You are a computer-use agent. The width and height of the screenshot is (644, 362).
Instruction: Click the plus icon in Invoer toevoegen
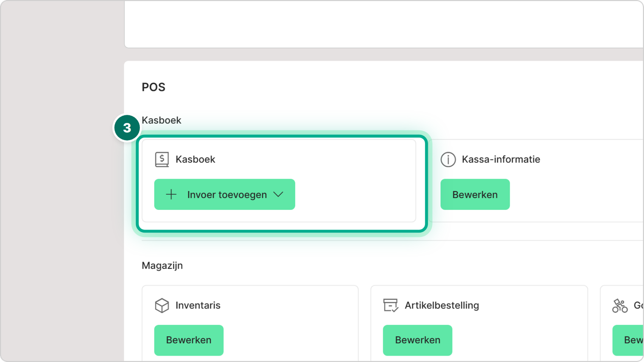(171, 194)
